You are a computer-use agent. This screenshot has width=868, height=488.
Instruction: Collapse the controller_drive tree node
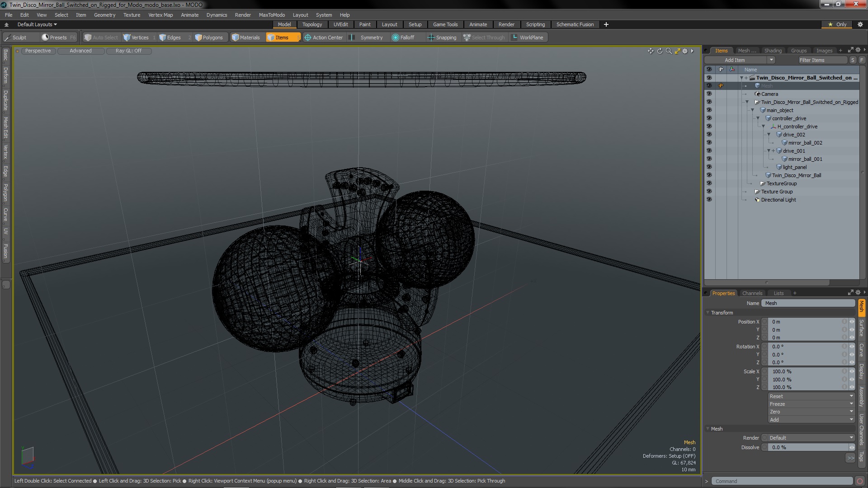point(758,118)
